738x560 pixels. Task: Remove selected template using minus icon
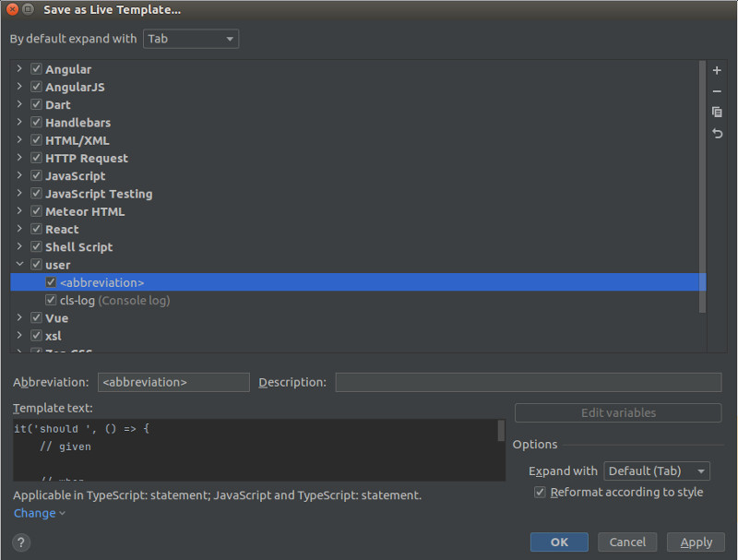point(717,91)
